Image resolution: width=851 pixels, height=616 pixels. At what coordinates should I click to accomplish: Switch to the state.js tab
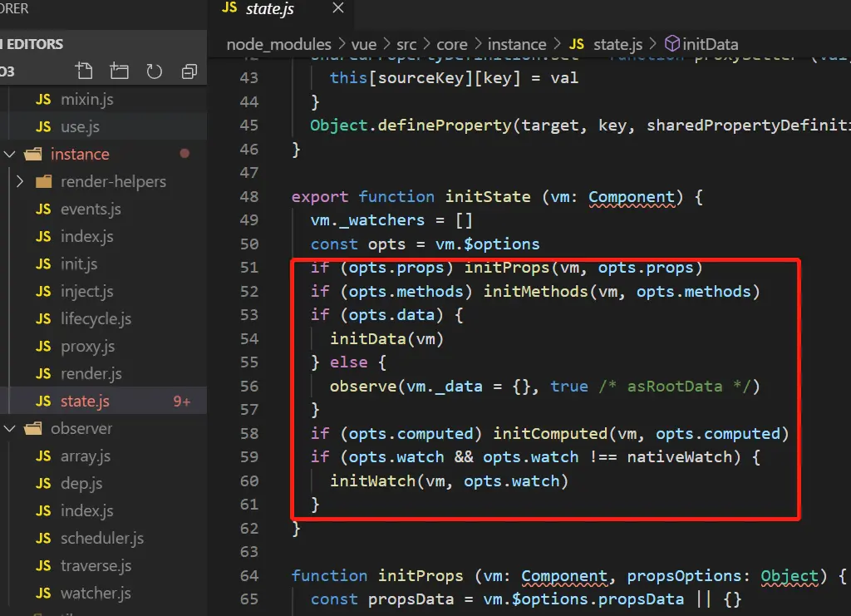coord(269,8)
